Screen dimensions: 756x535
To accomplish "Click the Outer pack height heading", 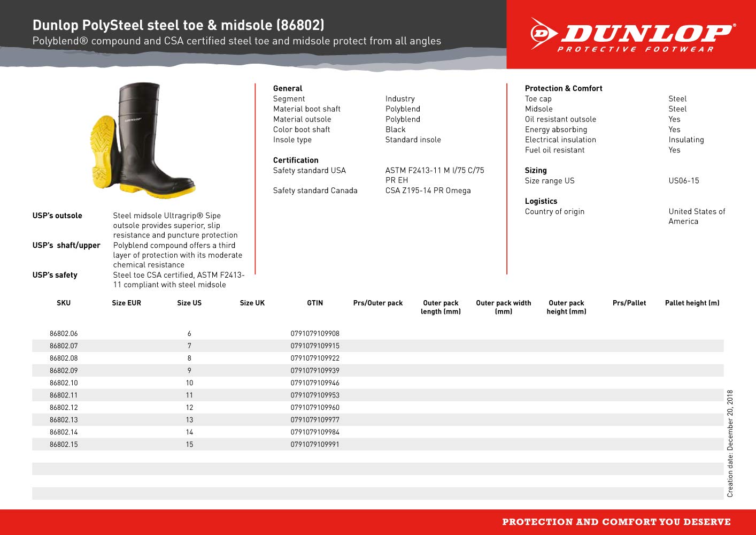I will 566,307.
